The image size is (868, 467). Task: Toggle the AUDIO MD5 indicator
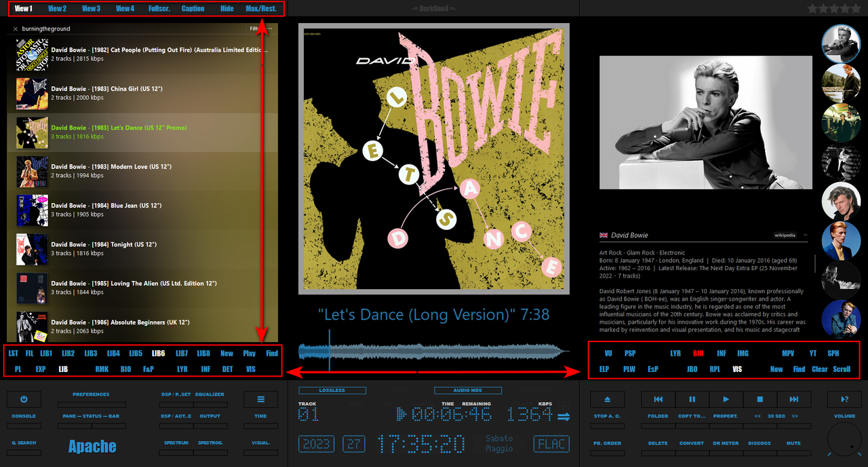pyautogui.click(x=468, y=390)
